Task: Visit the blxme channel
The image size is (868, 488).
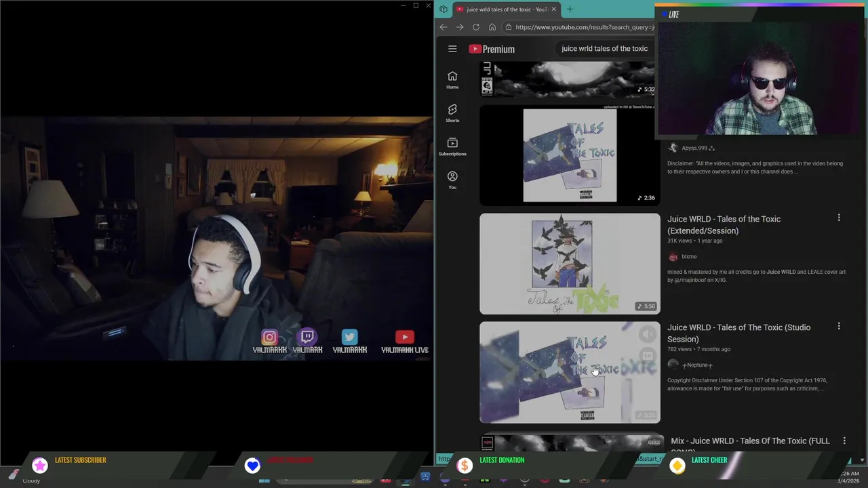Action: (689, 257)
